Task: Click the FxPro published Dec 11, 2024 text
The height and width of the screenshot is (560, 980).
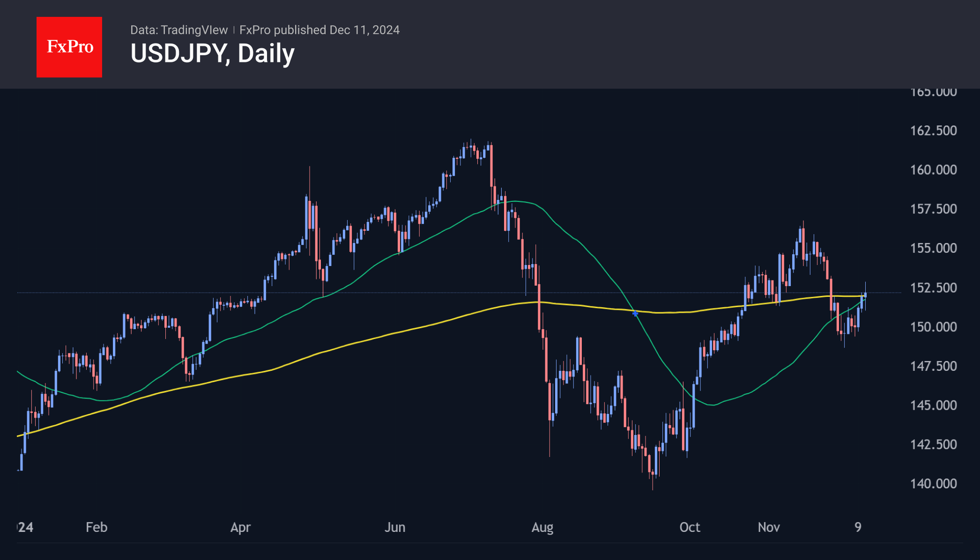Action: tap(319, 30)
